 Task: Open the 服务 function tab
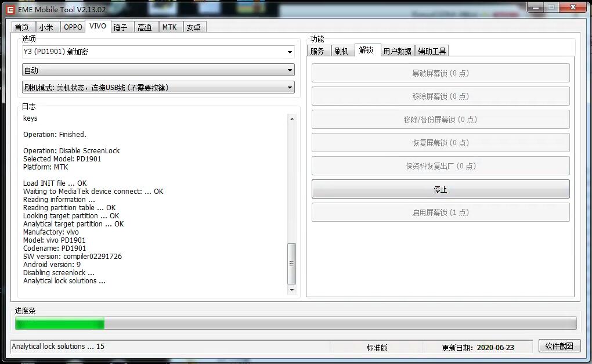coord(318,51)
